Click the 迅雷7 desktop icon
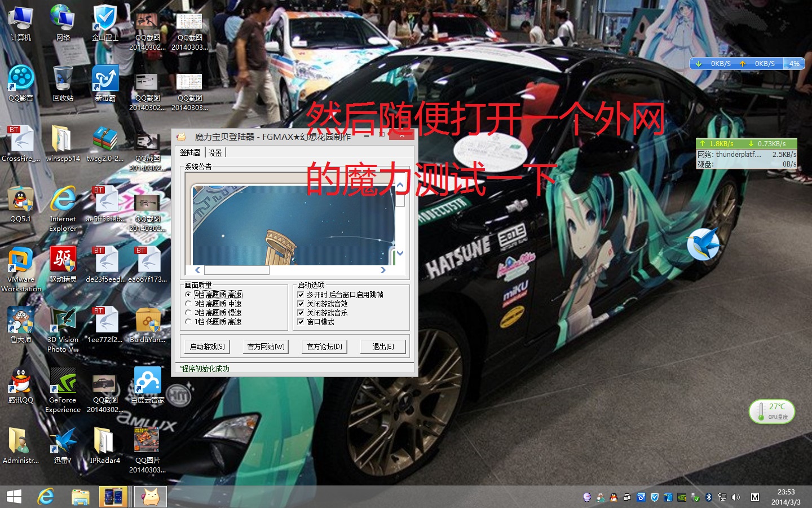812x508 pixels. tap(63, 443)
